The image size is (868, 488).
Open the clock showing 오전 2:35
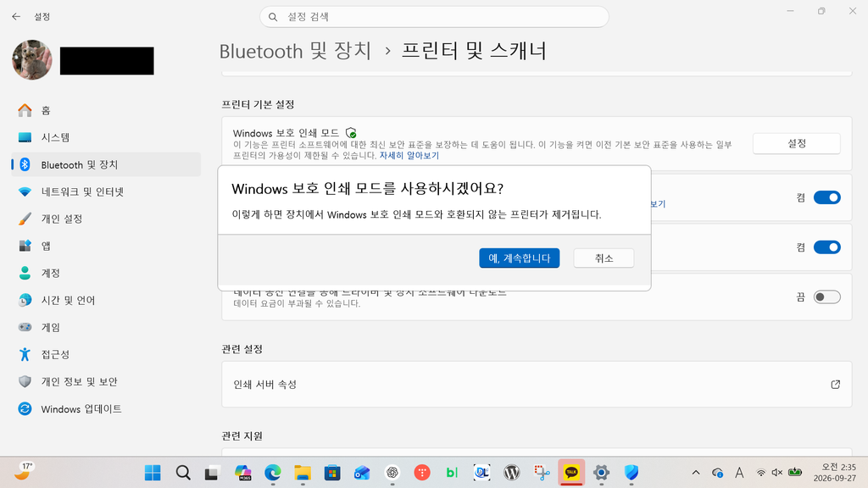(835, 473)
